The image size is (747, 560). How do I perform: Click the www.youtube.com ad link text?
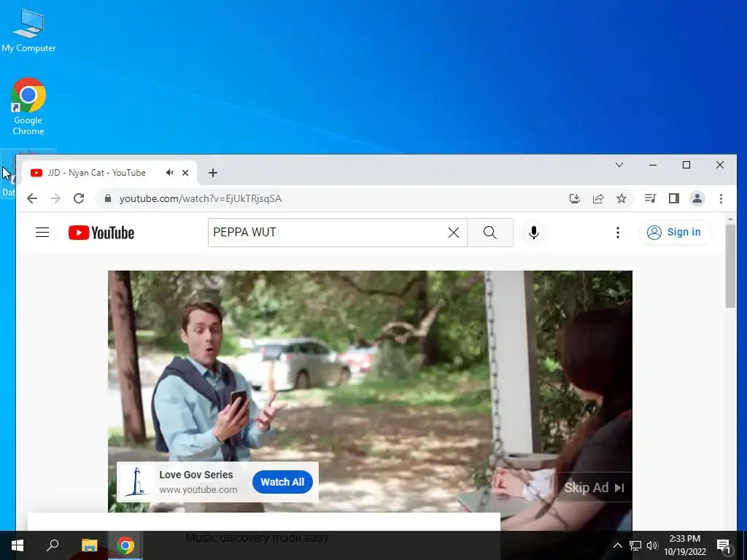198,490
